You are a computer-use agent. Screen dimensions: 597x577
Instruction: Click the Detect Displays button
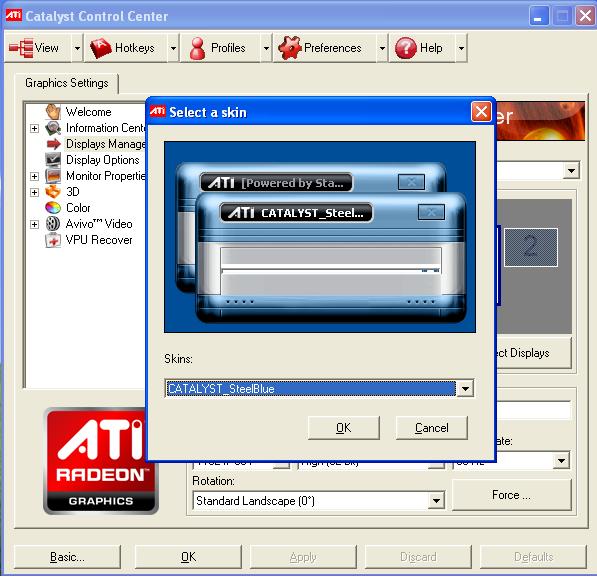click(x=533, y=353)
